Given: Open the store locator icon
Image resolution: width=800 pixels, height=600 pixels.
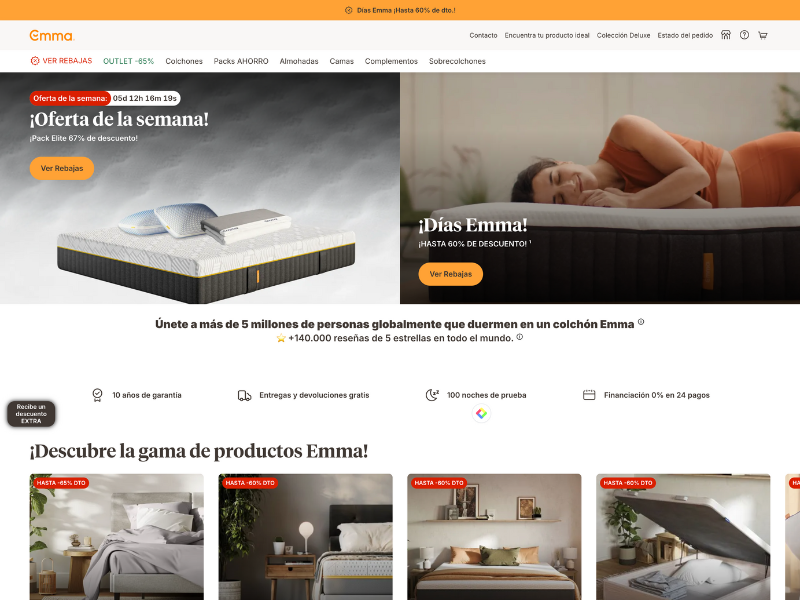Looking at the screenshot, I should (x=726, y=35).
